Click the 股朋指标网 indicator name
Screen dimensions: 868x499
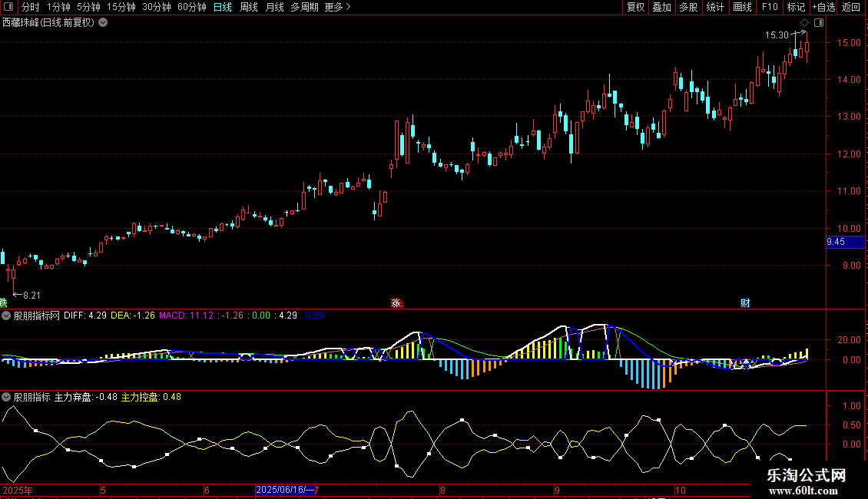click(37, 316)
